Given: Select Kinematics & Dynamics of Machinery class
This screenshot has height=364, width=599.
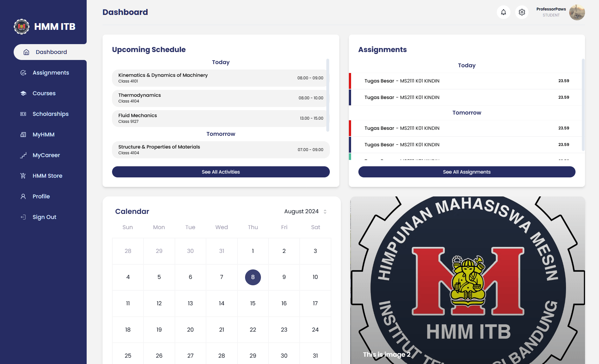Looking at the screenshot, I should tap(221, 78).
